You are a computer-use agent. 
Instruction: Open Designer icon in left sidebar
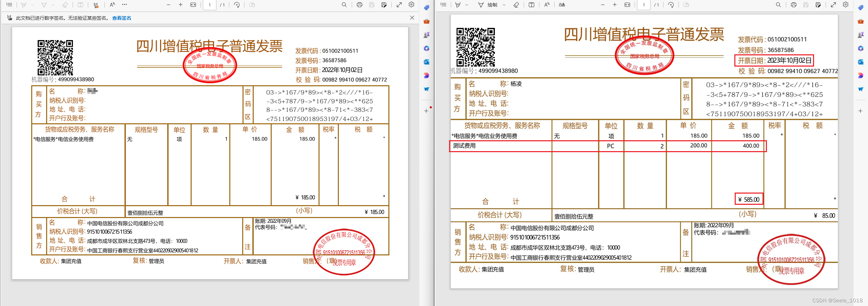pos(426,75)
